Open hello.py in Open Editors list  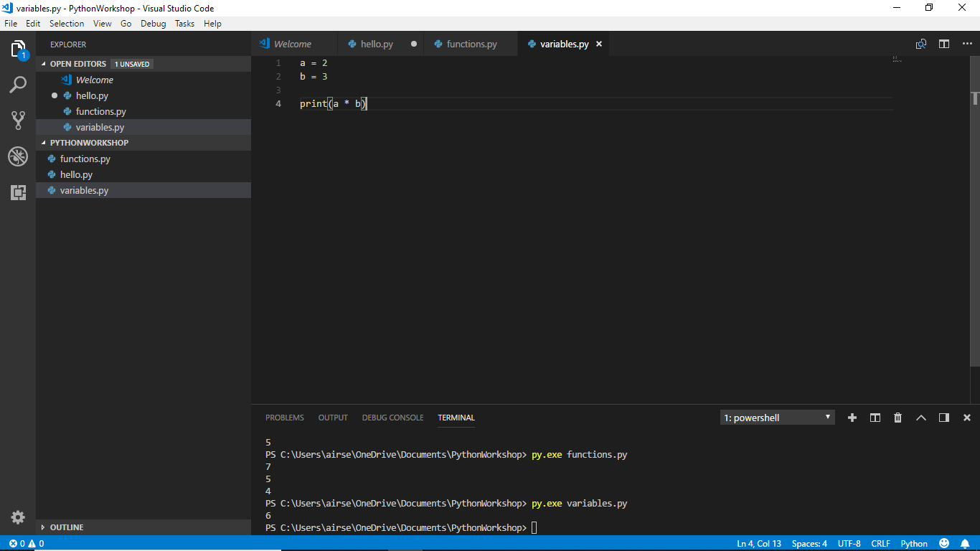click(143, 95)
